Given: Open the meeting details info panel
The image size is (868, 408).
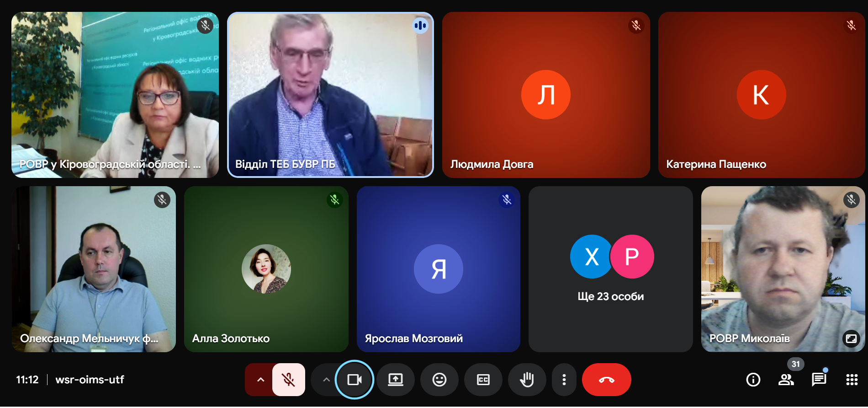Looking at the screenshot, I should 753,380.
